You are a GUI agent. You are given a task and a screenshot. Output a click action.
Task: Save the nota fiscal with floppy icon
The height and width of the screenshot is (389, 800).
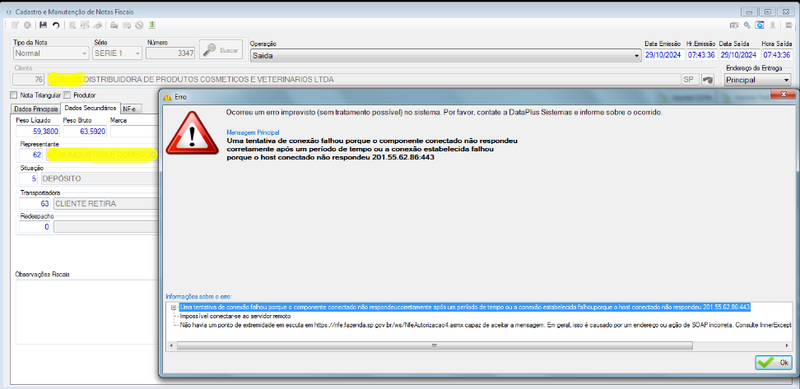click(43, 25)
